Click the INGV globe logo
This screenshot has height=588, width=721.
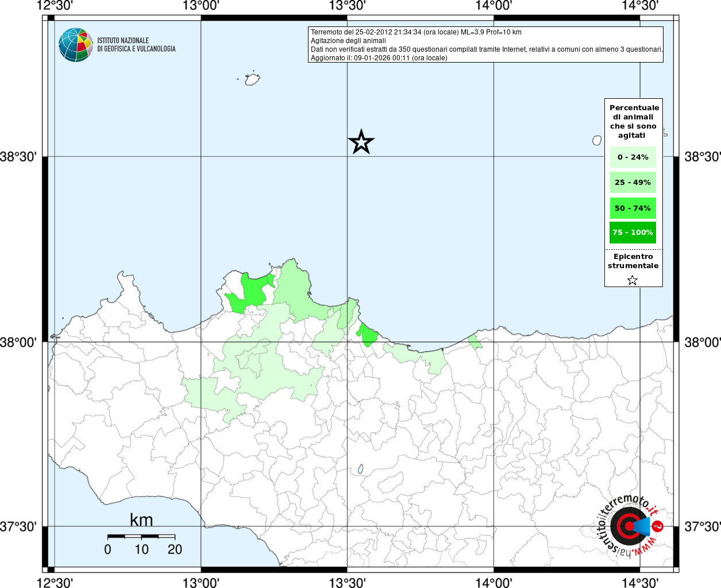click(x=75, y=45)
